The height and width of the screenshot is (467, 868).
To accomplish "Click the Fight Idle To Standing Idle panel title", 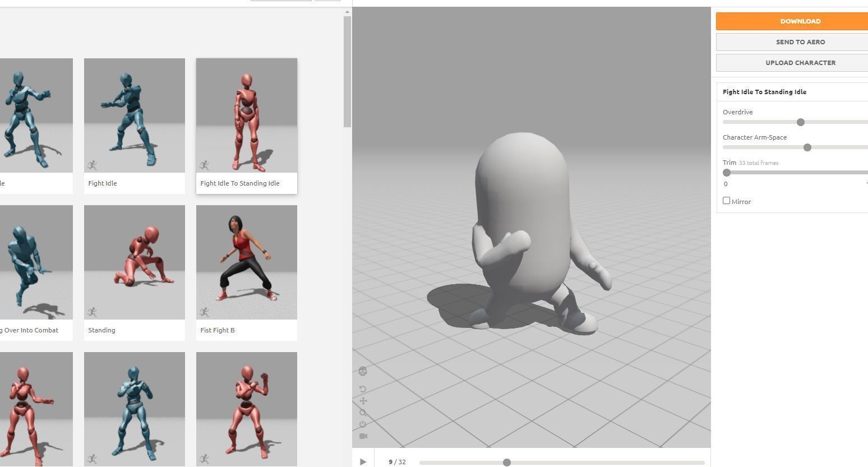I will coord(764,92).
